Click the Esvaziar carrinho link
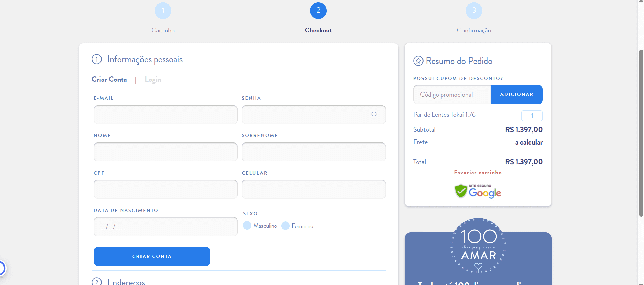644x285 pixels. click(x=478, y=173)
